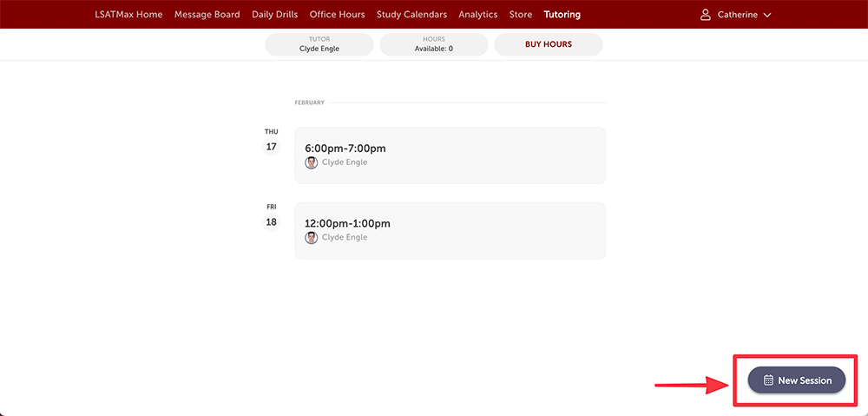
Task: Open Daily Drills
Action: (x=274, y=15)
